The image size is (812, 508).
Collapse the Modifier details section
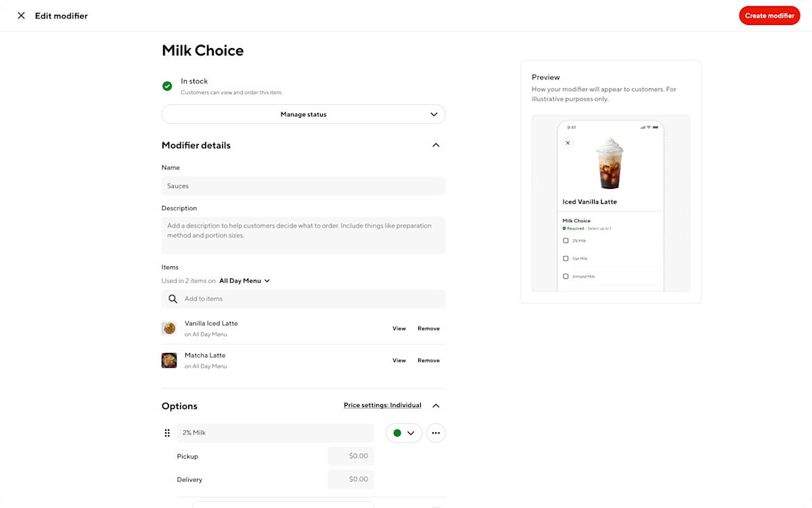pos(436,145)
